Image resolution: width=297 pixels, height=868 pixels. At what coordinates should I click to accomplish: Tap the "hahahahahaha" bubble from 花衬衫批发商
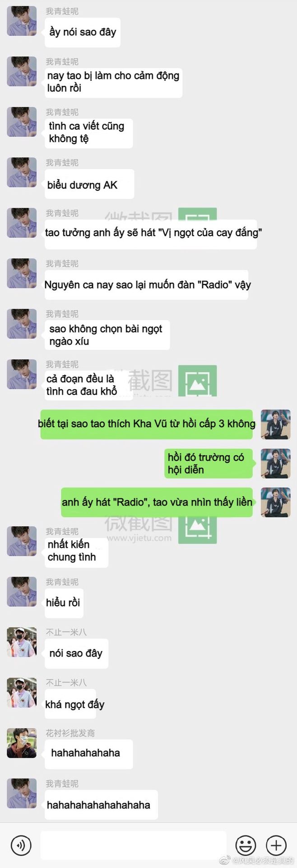[x=88, y=754]
